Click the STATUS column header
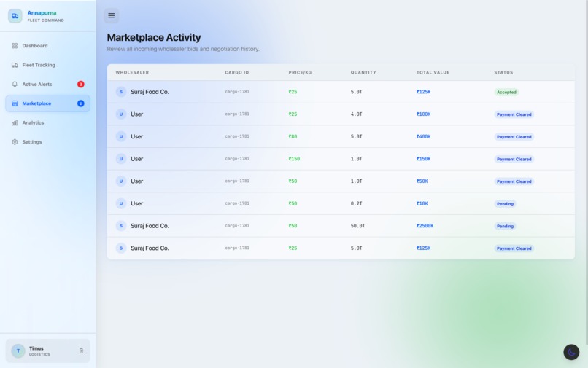Screen dimensions: 588x368 (x=503, y=72)
